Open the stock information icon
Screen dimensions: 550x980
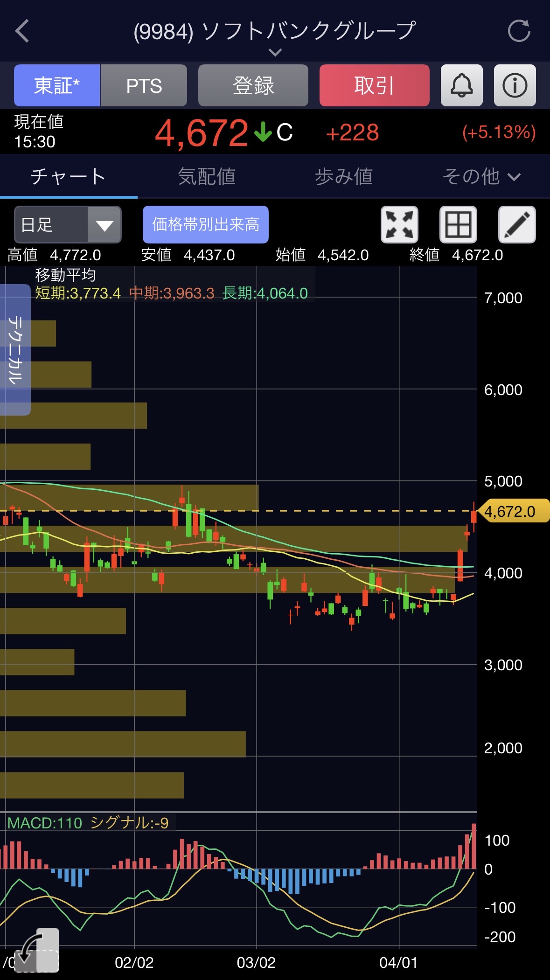pyautogui.click(x=515, y=86)
